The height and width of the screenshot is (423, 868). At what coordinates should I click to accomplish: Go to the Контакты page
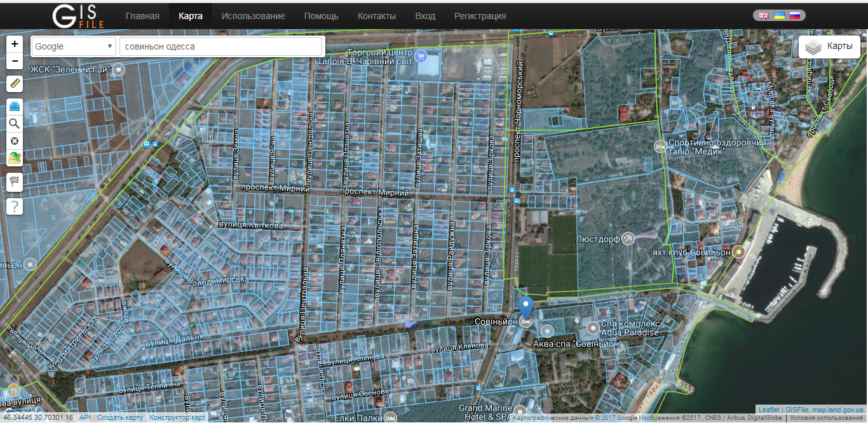(376, 16)
